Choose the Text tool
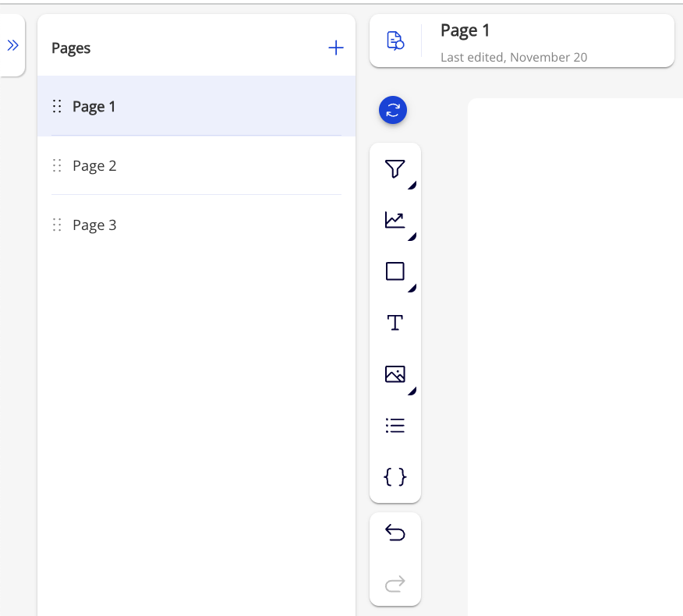The width and height of the screenshot is (683, 616). pos(395,323)
